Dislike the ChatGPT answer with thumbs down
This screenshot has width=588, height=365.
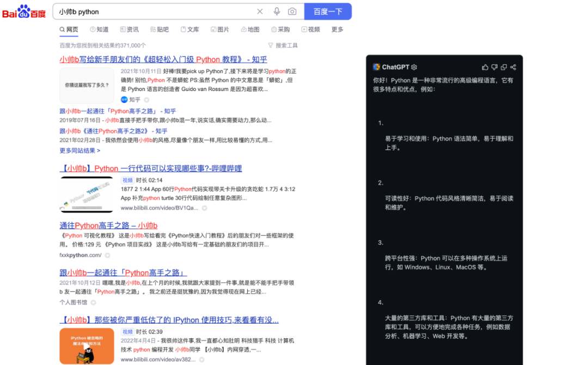494,67
